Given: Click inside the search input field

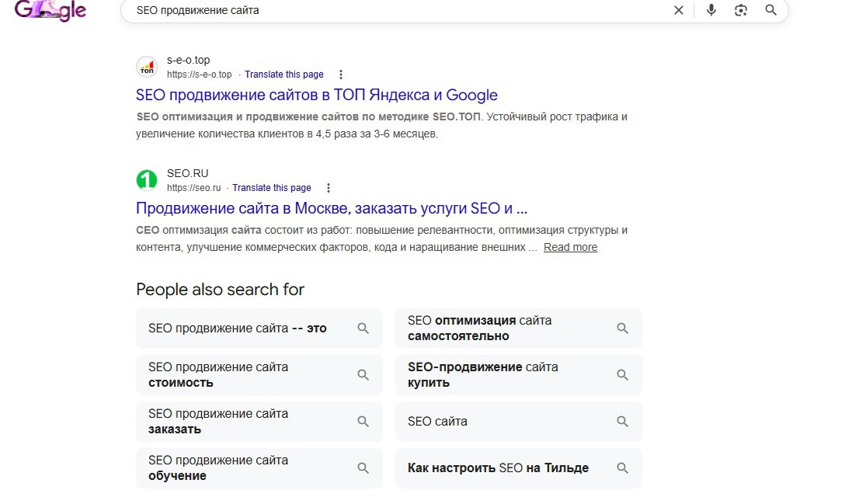Looking at the screenshot, I should (398, 10).
